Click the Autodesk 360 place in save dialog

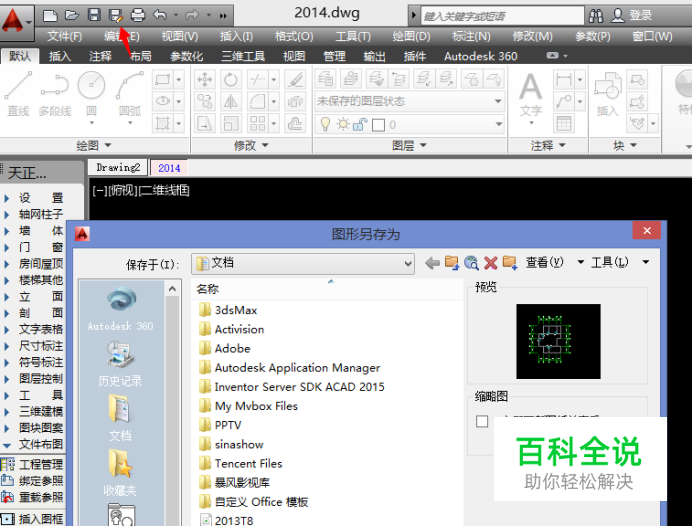click(x=120, y=309)
